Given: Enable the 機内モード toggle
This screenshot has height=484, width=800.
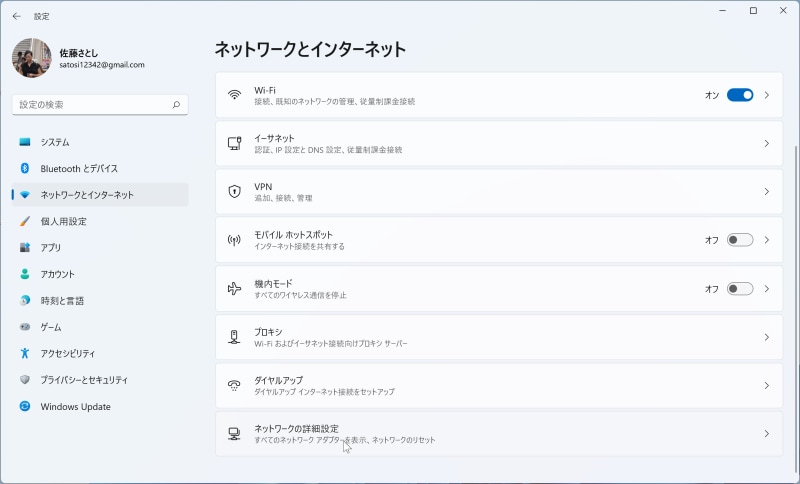Looking at the screenshot, I should [x=739, y=289].
